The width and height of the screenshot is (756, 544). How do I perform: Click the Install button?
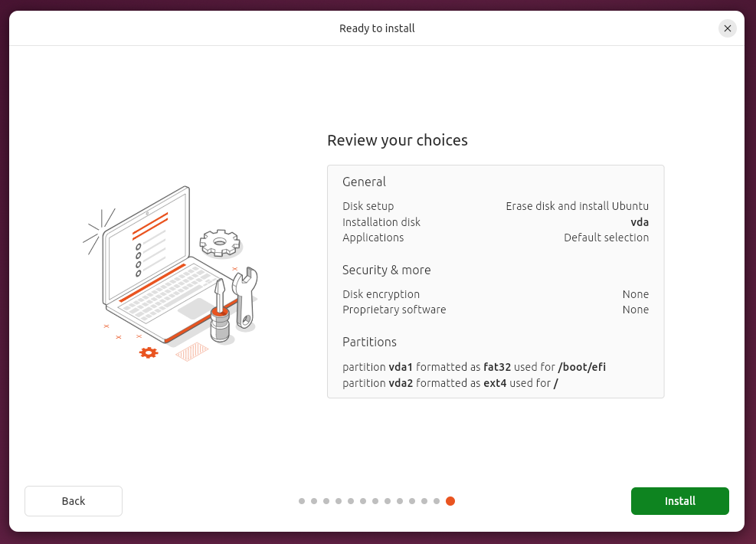tap(679, 501)
